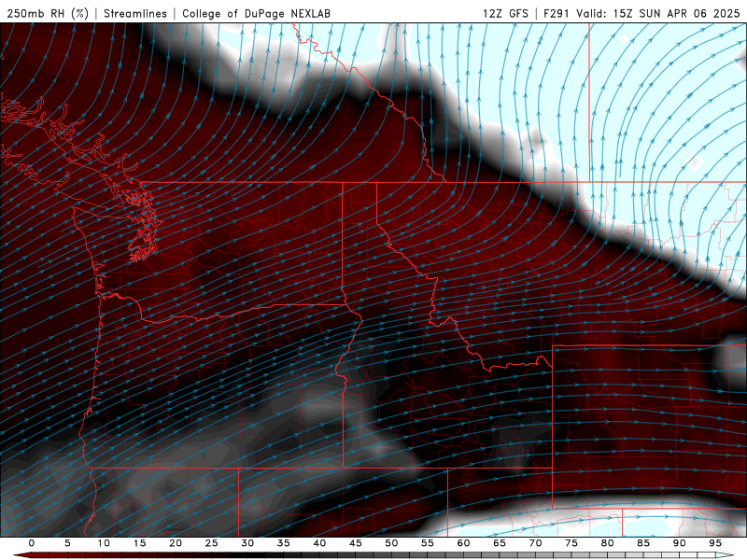Click the colorbar label '40'
This screenshot has width=747, height=560.
[319, 543]
